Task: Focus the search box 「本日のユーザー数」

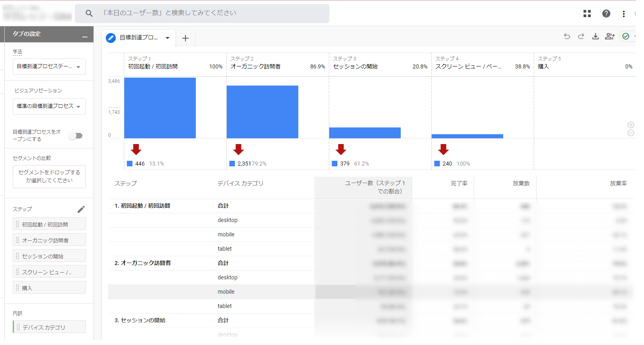Action: pos(202,14)
